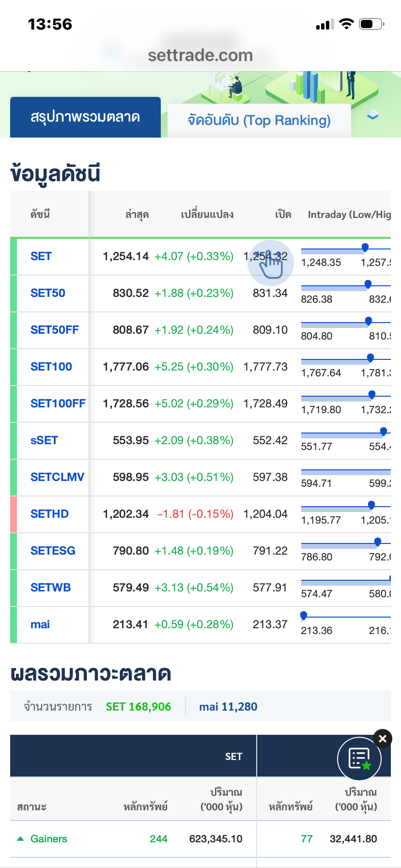Switch to สรุปภาพรวมตลาด tab

point(85,117)
